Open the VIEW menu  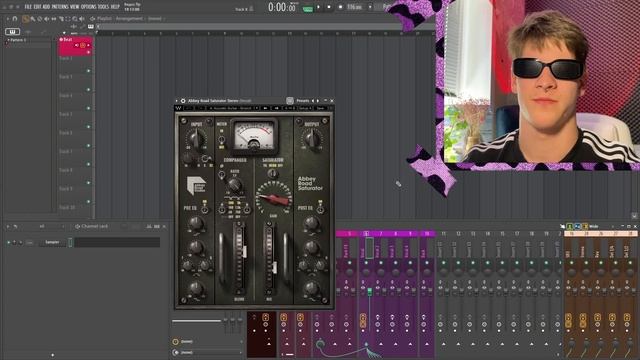click(x=75, y=7)
